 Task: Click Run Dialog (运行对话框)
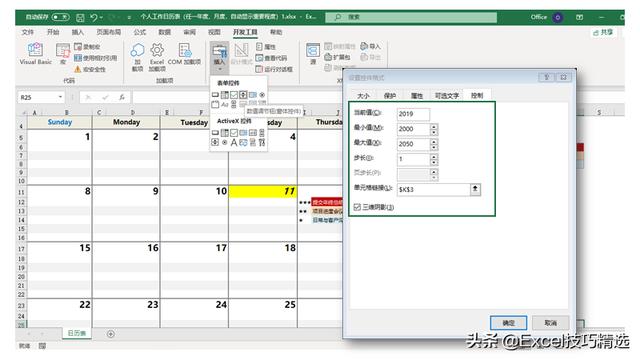[x=274, y=69]
